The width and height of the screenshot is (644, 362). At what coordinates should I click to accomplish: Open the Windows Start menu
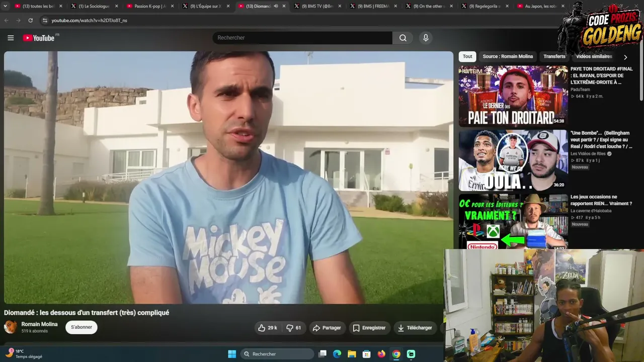232,354
